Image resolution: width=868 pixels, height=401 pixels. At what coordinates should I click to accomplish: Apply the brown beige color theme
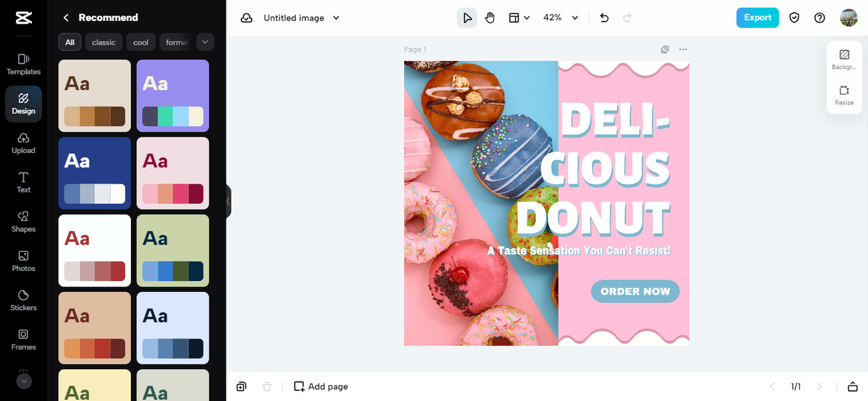(x=95, y=96)
